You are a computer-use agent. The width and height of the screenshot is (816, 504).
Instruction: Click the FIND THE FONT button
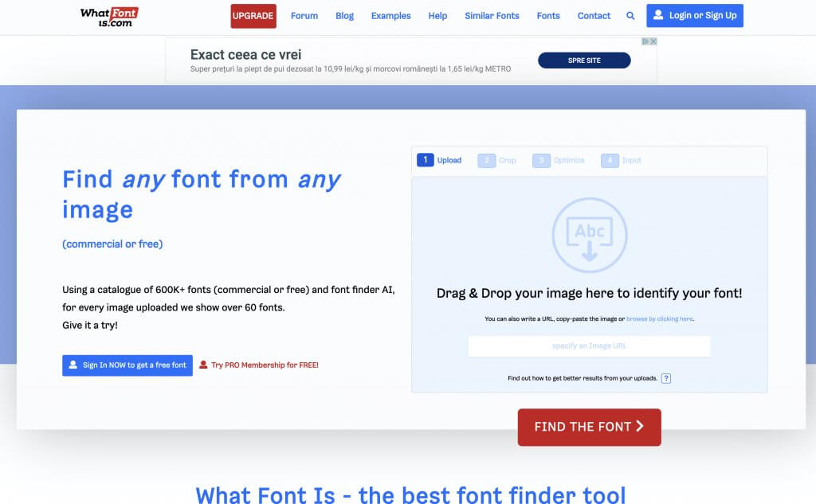pyautogui.click(x=589, y=427)
